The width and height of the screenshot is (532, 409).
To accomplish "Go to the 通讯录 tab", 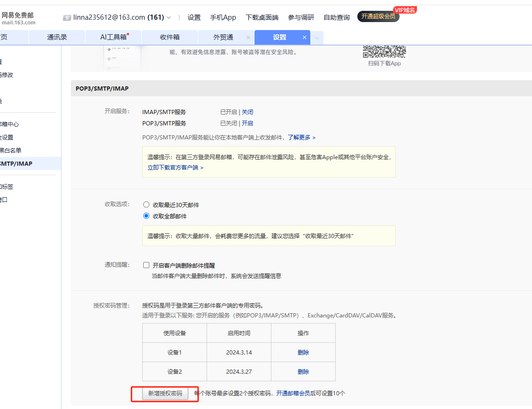I will [57, 38].
